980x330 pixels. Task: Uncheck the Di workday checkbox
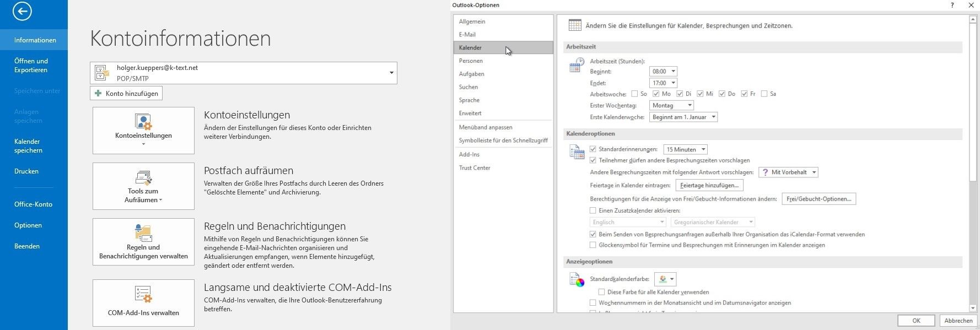[680, 94]
